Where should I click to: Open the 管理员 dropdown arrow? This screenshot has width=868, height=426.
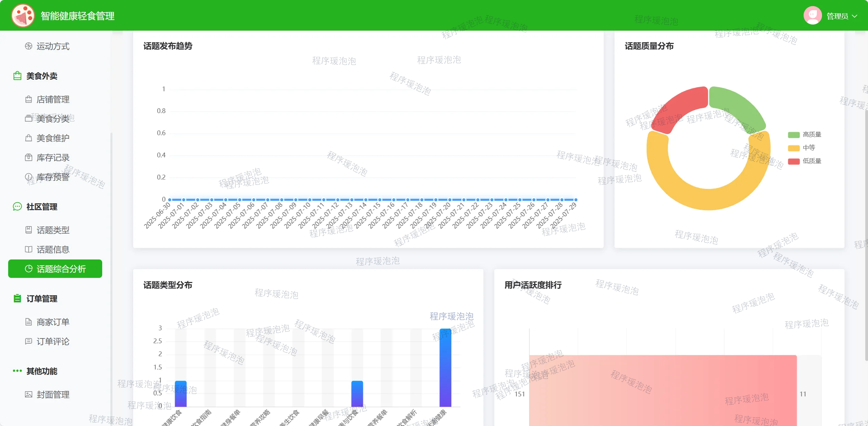(854, 16)
